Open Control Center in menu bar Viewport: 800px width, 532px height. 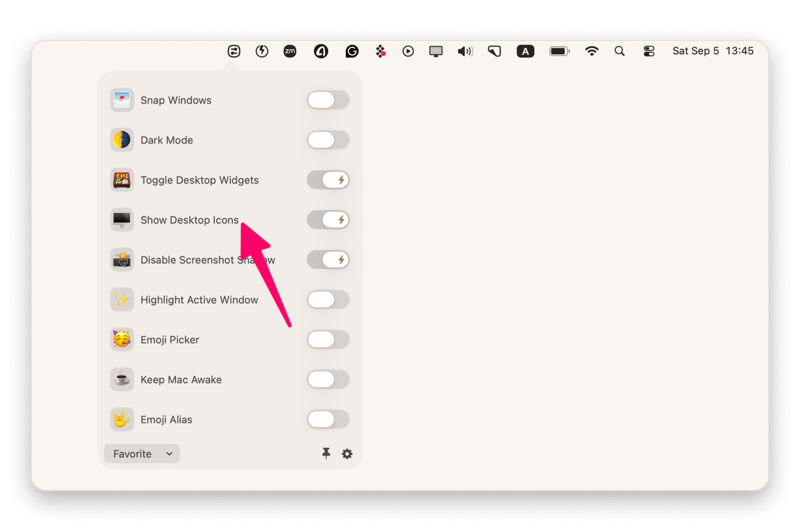649,51
